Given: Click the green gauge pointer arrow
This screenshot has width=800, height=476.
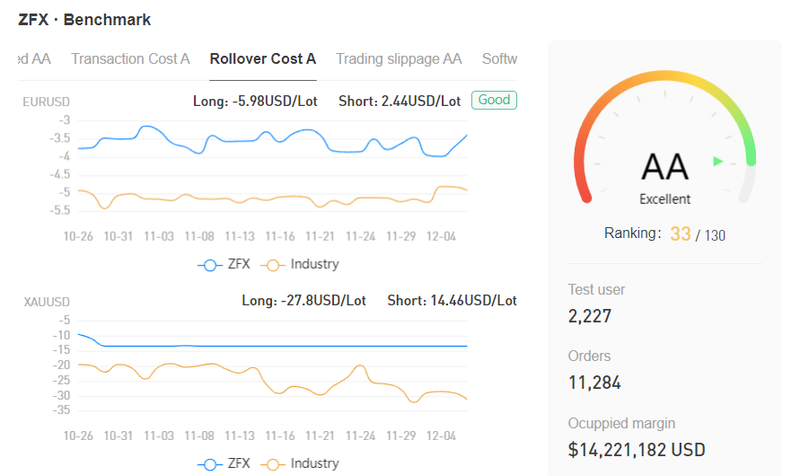Looking at the screenshot, I should 718,161.
